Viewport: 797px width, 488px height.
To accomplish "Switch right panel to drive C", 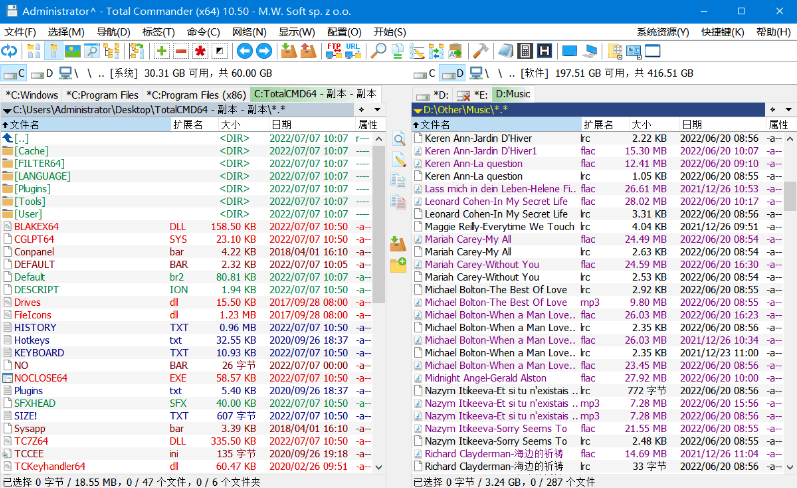I will tap(424, 73).
